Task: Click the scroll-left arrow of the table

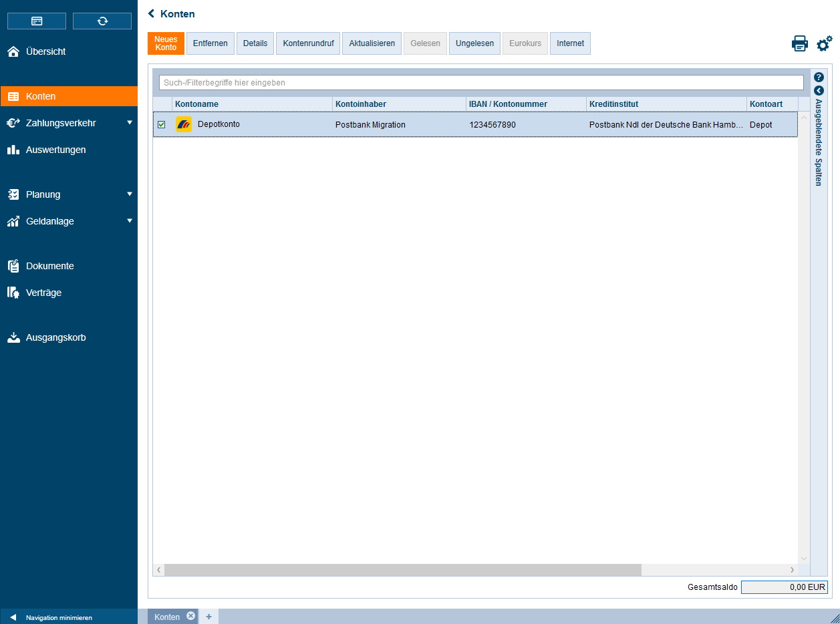Action: pyautogui.click(x=159, y=570)
